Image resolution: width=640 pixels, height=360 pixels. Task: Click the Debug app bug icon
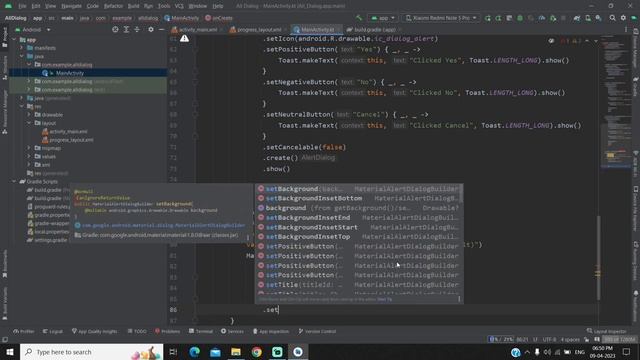tap(520, 18)
